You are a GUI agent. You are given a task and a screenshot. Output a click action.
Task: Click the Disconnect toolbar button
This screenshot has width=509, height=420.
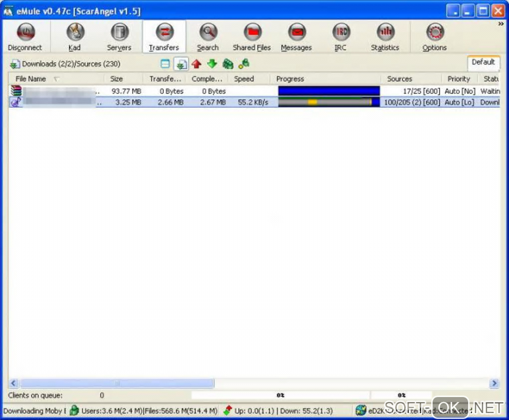[25, 37]
